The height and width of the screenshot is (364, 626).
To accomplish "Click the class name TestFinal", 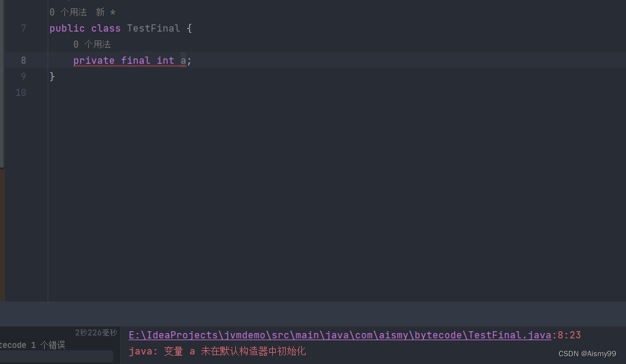I will (153, 28).
